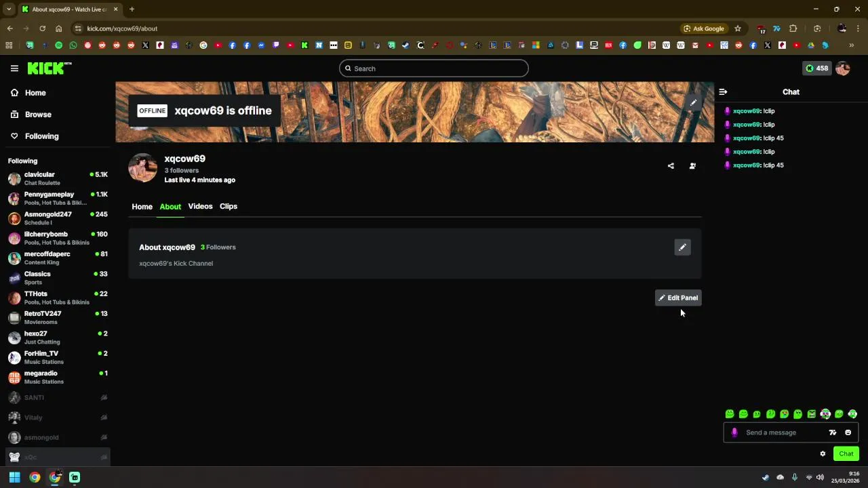This screenshot has width=868, height=488.
Task: Click the user icon next to share
Action: 692,165
